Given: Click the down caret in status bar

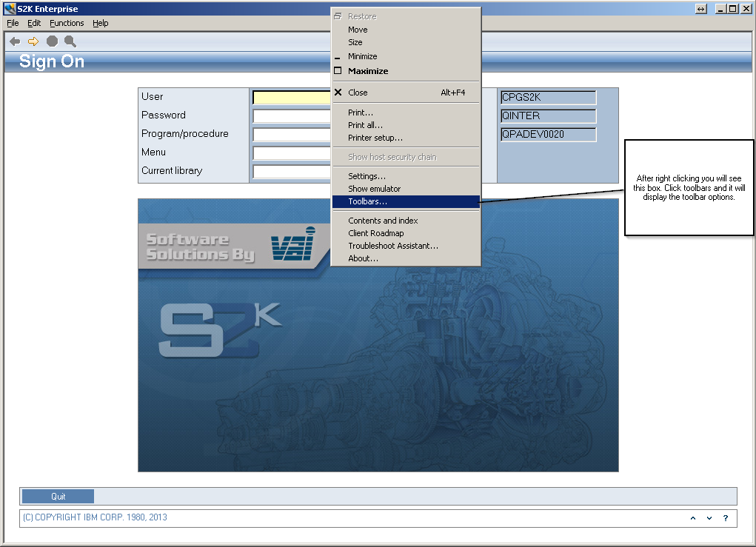Looking at the screenshot, I should coord(709,518).
